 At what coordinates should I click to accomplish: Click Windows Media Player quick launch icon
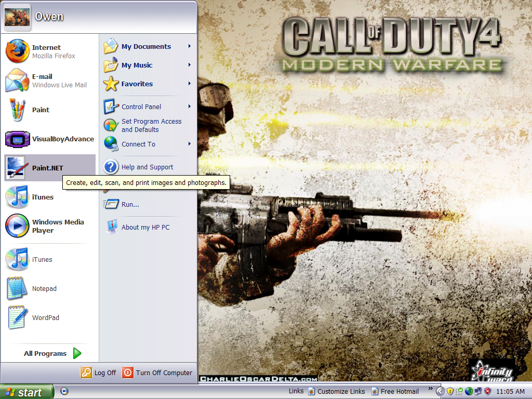tap(64, 391)
